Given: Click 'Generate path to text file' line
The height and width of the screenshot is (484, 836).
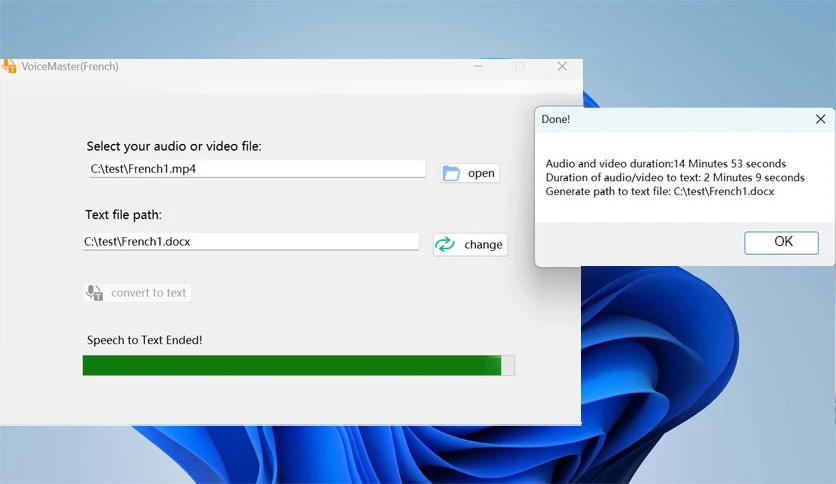Looking at the screenshot, I should pos(660,191).
